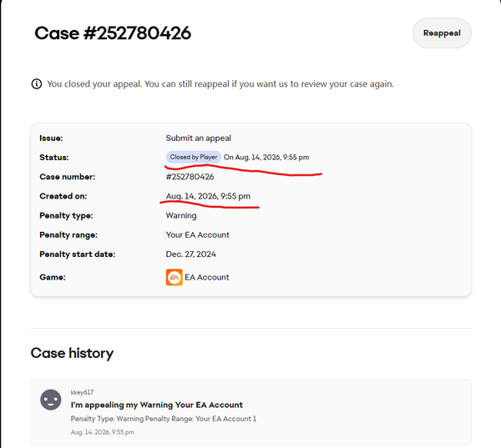Select the Closed by Player status badge

coord(194,157)
